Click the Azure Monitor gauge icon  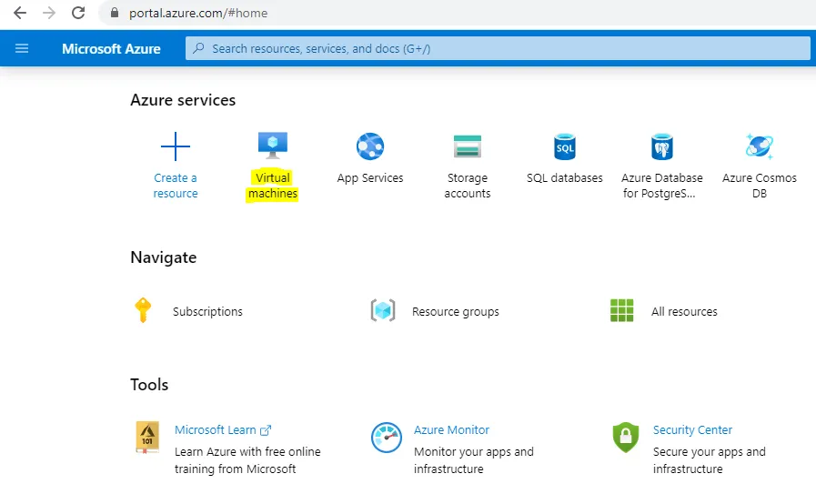point(386,438)
